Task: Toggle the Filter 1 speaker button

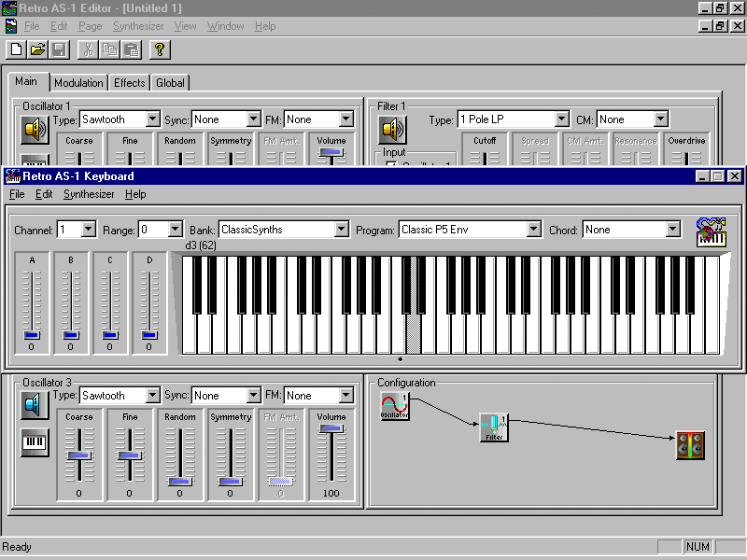Action: coord(392,129)
